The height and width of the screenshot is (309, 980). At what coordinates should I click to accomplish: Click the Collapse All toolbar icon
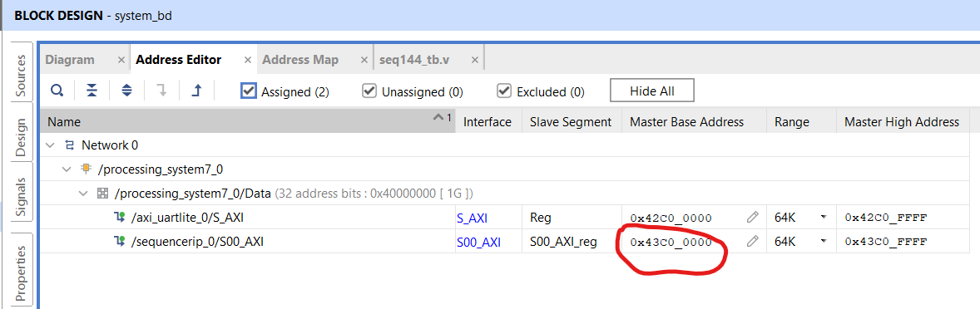pos(92,91)
